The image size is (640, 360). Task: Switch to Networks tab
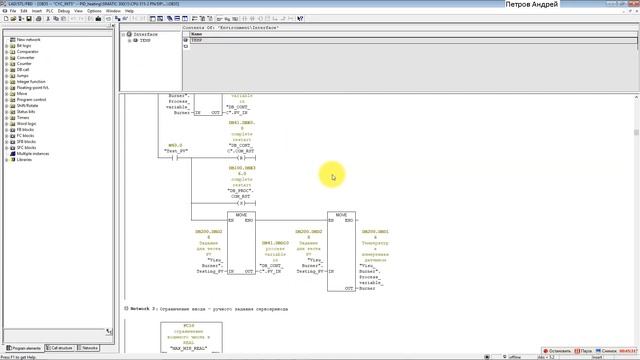click(88, 348)
